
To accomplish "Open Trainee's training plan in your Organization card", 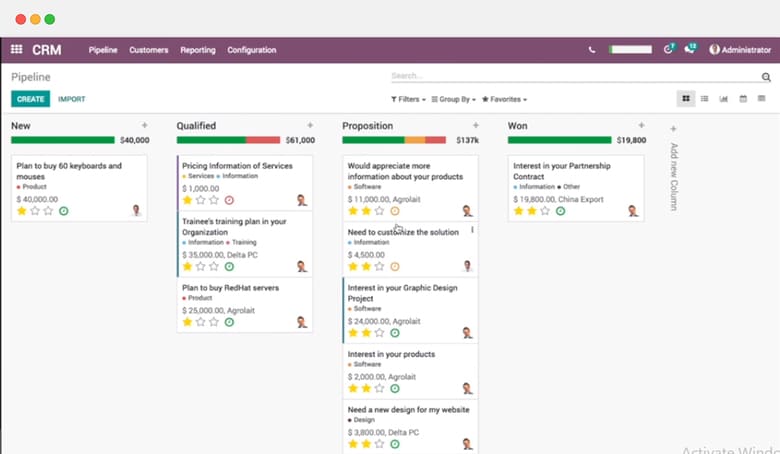I will pyautogui.click(x=245, y=244).
